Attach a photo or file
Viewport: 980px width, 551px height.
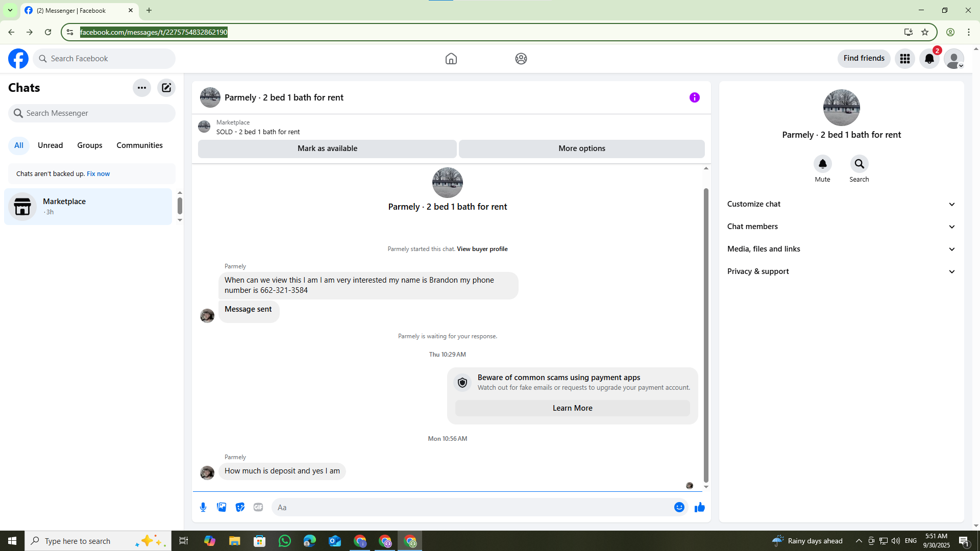[x=222, y=507]
